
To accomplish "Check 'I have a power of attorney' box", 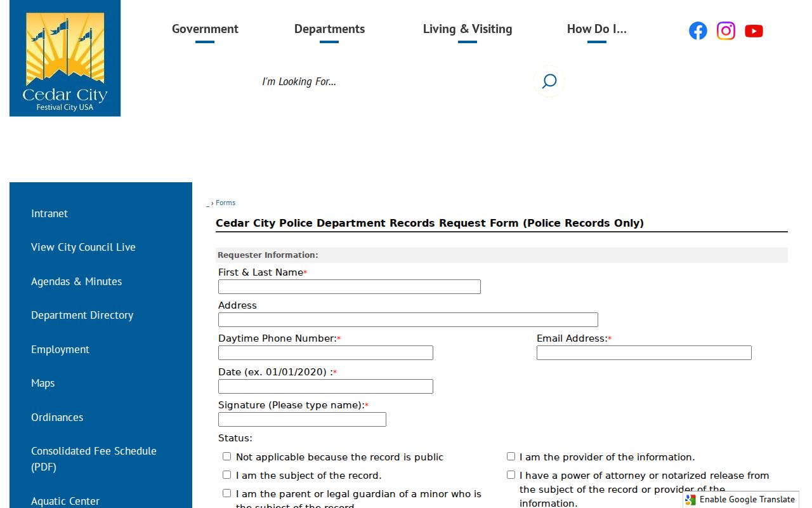I will pos(511,474).
